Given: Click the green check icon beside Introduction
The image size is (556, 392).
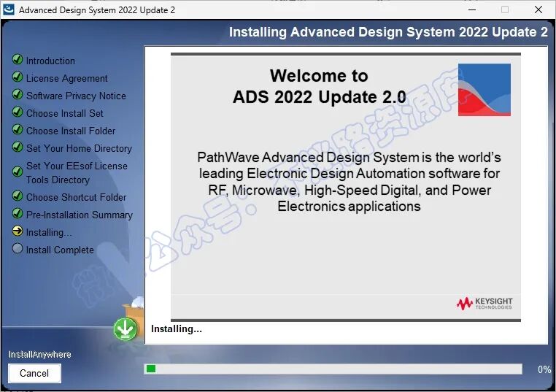Looking at the screenshot, I should [18, 59].
